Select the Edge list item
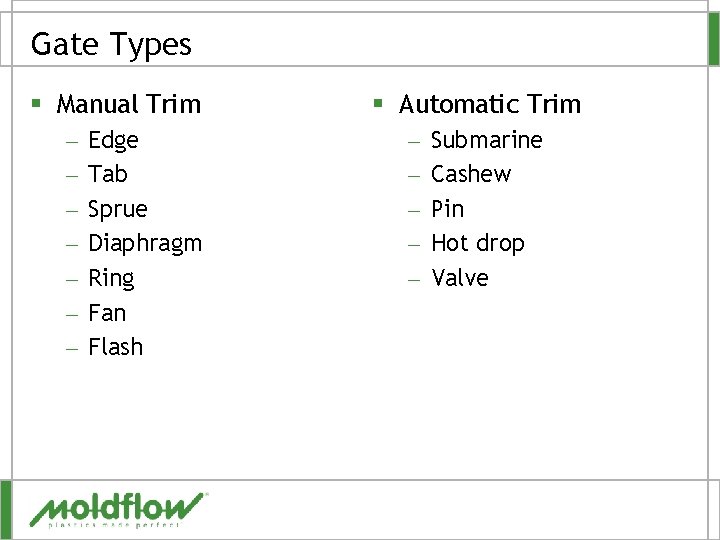This screenshot has width=720, height=540. (x=113, y=140)
